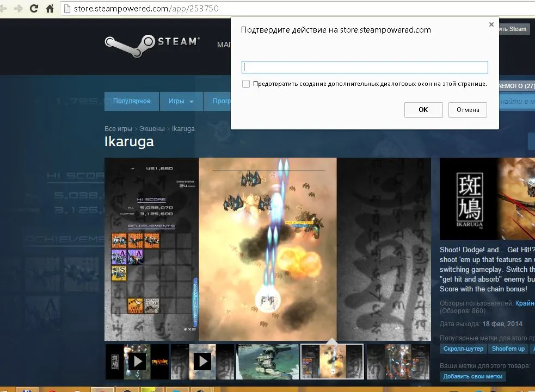This screenshot has height=392, width=535.
Task: Close the confirmation dialog with X
Action: tap(491, 24)
